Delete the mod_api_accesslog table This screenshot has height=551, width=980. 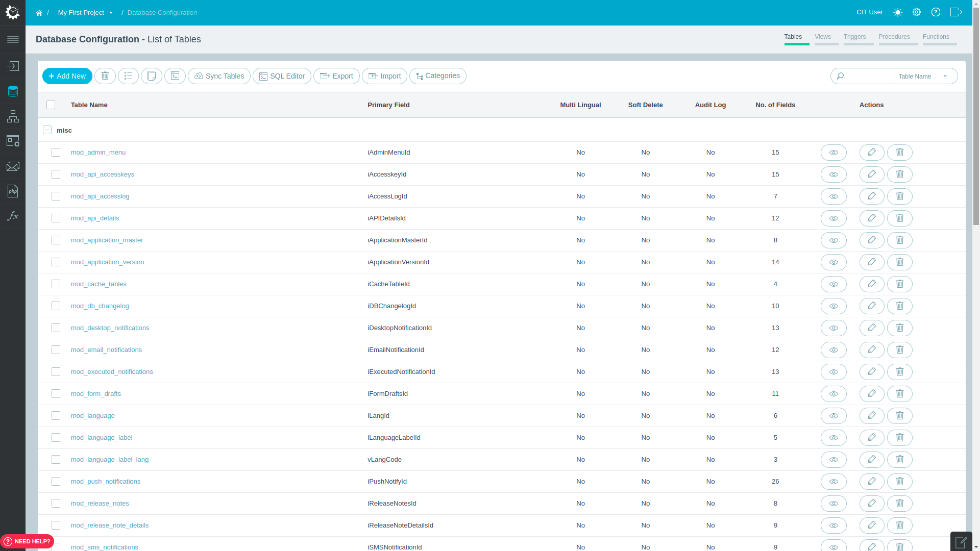[900, 196]
